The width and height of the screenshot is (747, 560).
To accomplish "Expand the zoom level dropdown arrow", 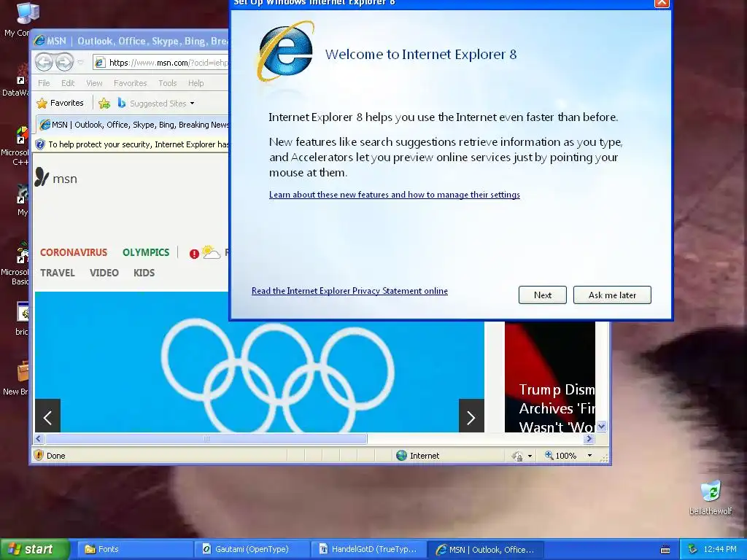I will [589, 456].
